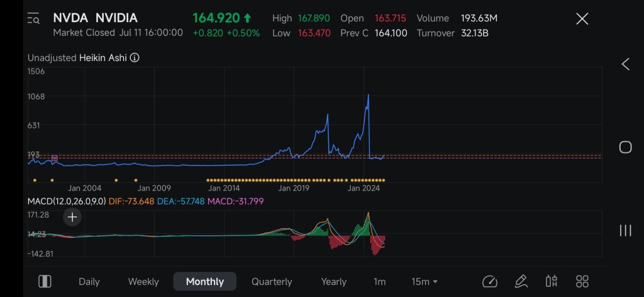Click the +0.820 price change value

[208, 33]
